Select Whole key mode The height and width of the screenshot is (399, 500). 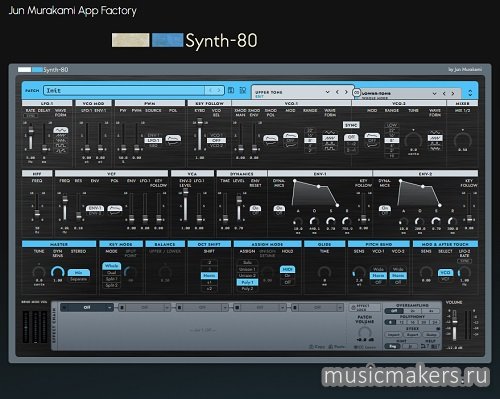tap(111, 266)
